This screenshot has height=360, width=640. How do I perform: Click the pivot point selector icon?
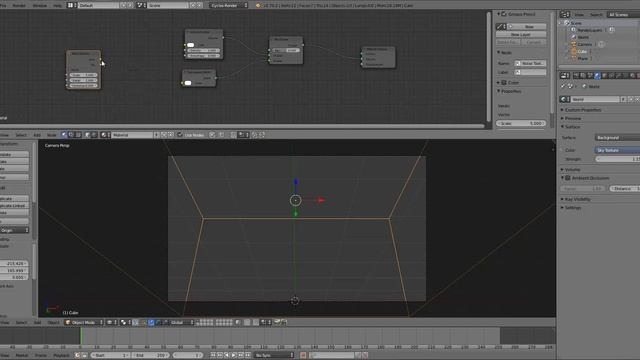[x=124, y=322]
